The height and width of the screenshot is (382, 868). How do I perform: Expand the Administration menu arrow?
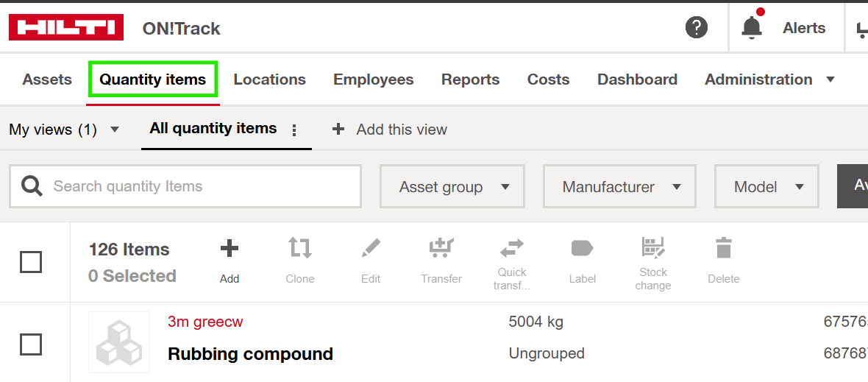pyautogui.click(x=830, y=79)
